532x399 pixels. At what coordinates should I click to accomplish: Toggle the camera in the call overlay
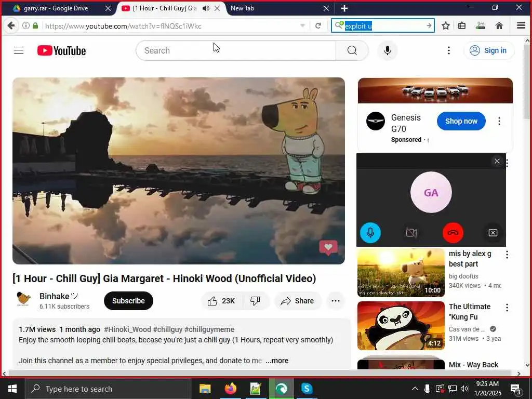pos(411,233)
